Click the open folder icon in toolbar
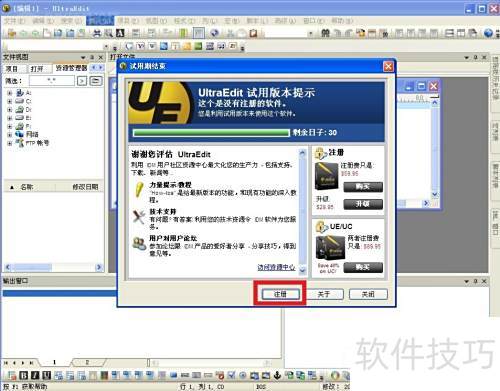500x391 pixels. pyautogui.click(x=12, y=33)
